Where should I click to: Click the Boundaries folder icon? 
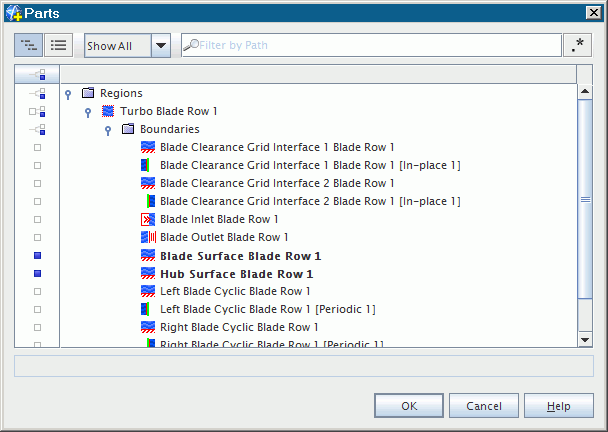pos(128,129)
